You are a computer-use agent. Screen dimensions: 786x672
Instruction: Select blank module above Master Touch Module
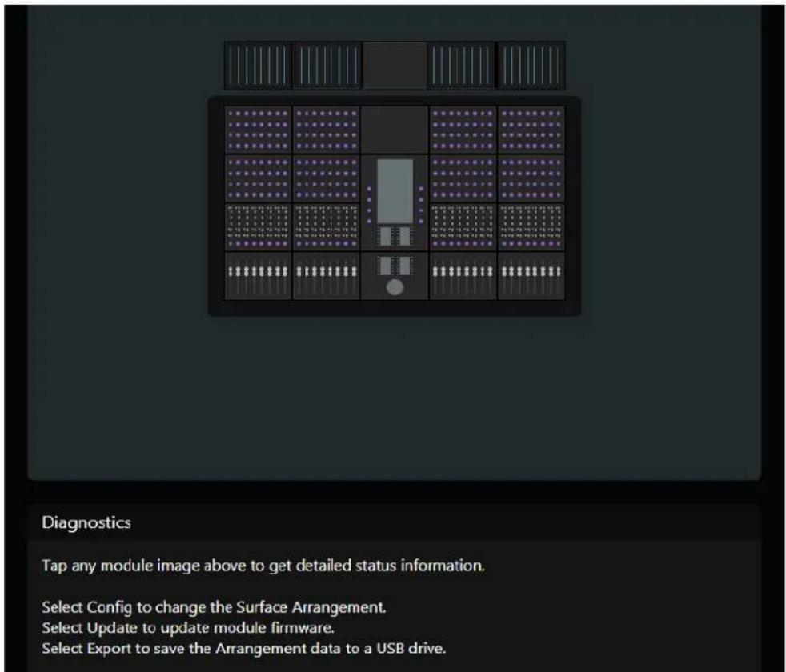pos(395,130)
